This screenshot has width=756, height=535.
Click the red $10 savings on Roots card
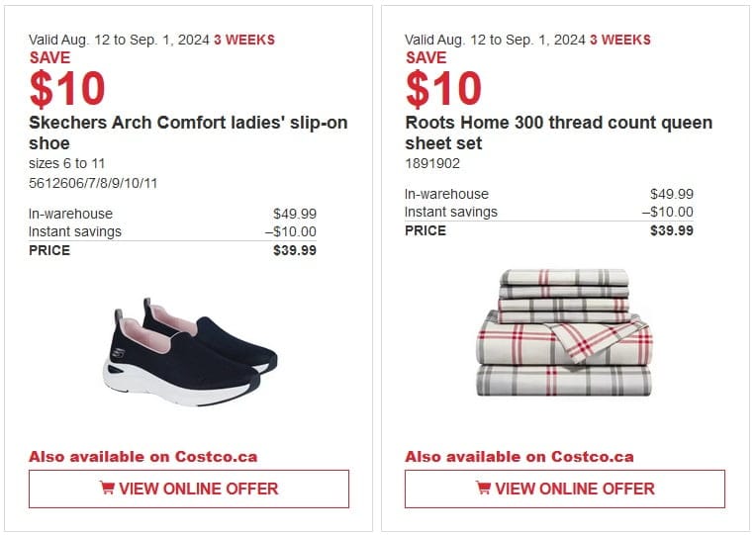443,89
